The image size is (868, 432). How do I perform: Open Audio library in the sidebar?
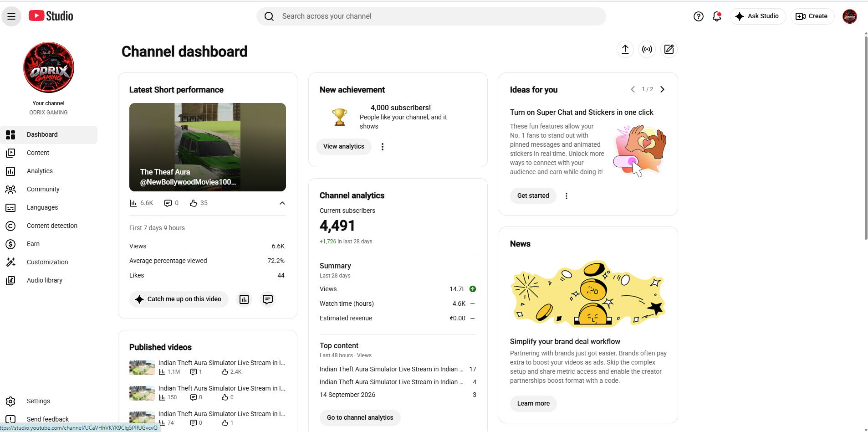tap(49, 280)
